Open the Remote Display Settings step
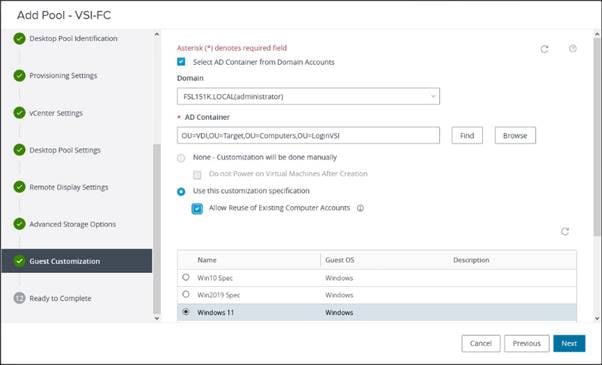The image size is (602, 365). click(x=69, y=187)
